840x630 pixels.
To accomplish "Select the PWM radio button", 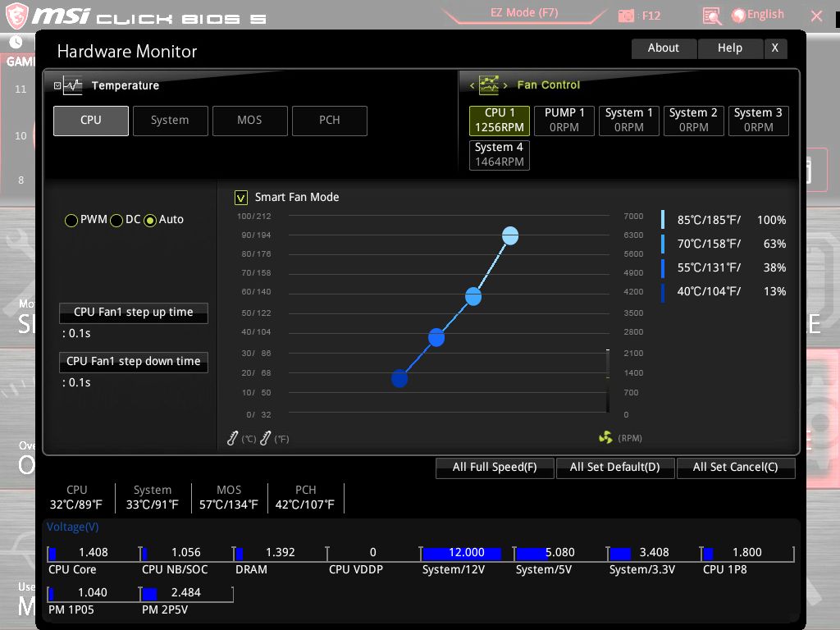I will pyautogui.click(x=72, y=220).
